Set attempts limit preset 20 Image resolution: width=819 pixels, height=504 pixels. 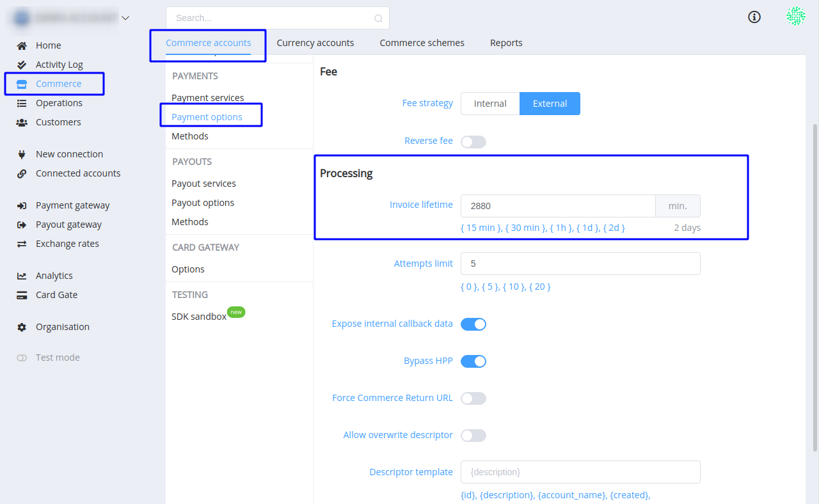click(540, 287)
